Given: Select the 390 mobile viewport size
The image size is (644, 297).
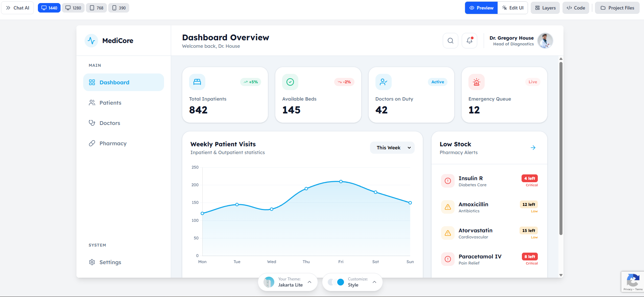Looking at the screenshot, I should click(119, 8).
